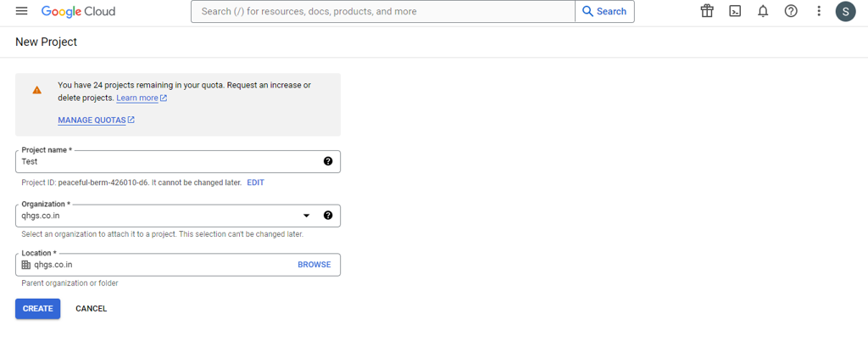The height and width of the screenshot is (359, 868).
Task: Show help for Organization field
Action: click(328, 216)
